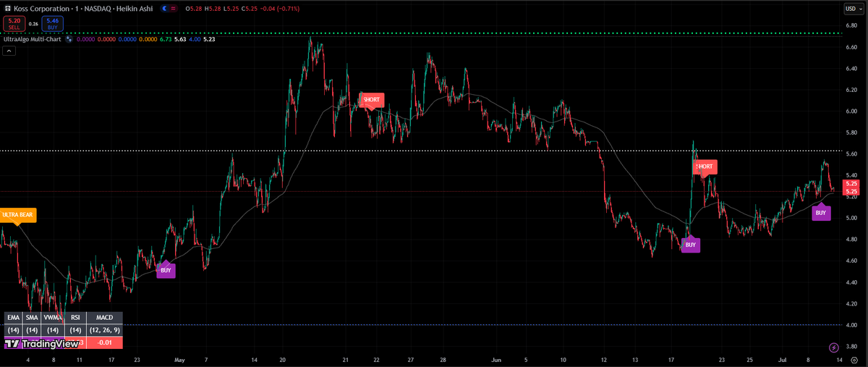This screenshot has width=868, height=367.
Task: Click the Koss Corporation symbol logo icon
Action: 7,8
